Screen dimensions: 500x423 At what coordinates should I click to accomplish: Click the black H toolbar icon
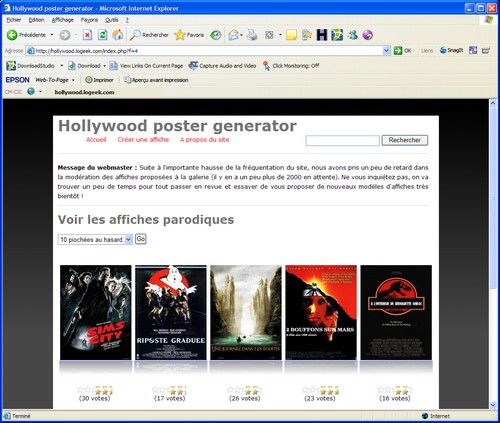322,35
